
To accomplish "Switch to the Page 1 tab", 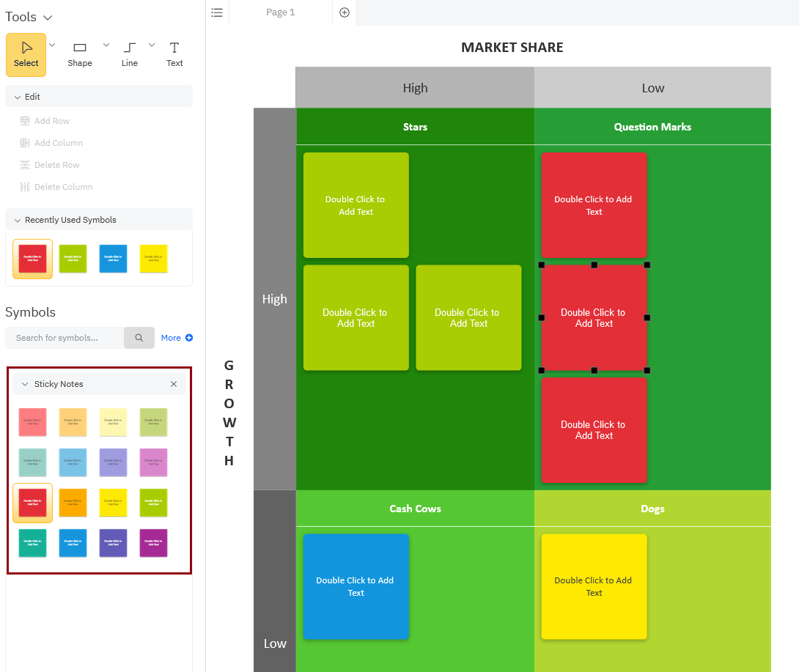I will [280, 12].
